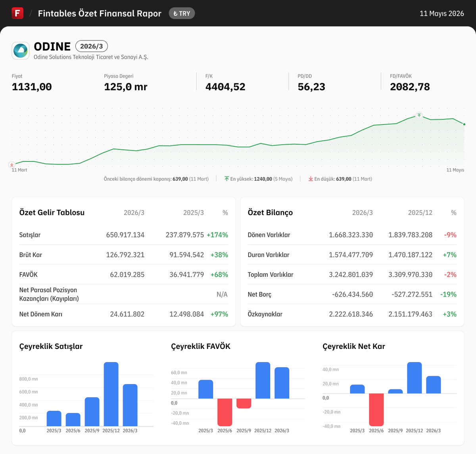Image resolution: width=476 pixels, height=454 pixels.
Task: Click the red Fintables F logo
Action: (x=17, y=13)
